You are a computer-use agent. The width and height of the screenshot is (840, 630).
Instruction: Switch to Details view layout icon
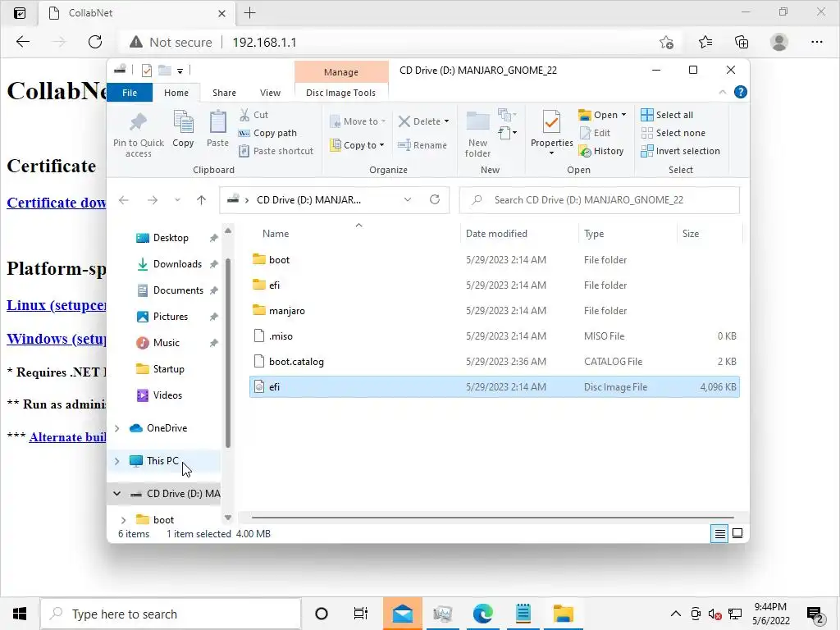pos(719,533)
